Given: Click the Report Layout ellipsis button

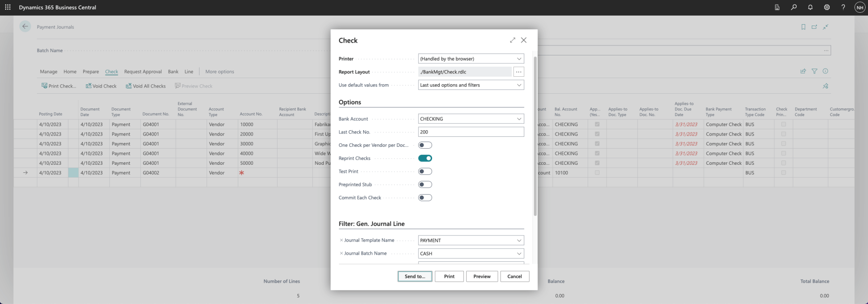Looking at the screenshot, I should (519, 72).
